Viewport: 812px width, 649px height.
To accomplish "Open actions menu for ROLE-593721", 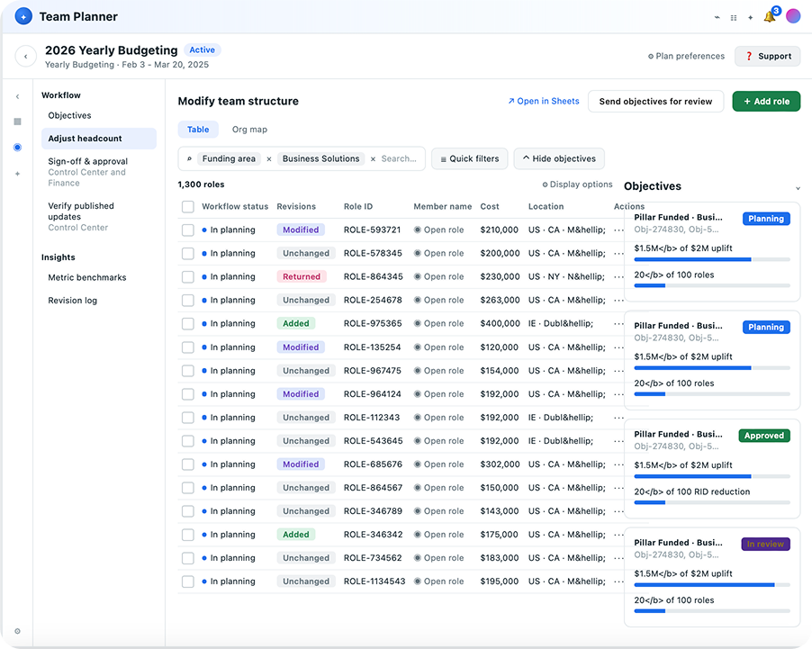I will pos(618,230).
